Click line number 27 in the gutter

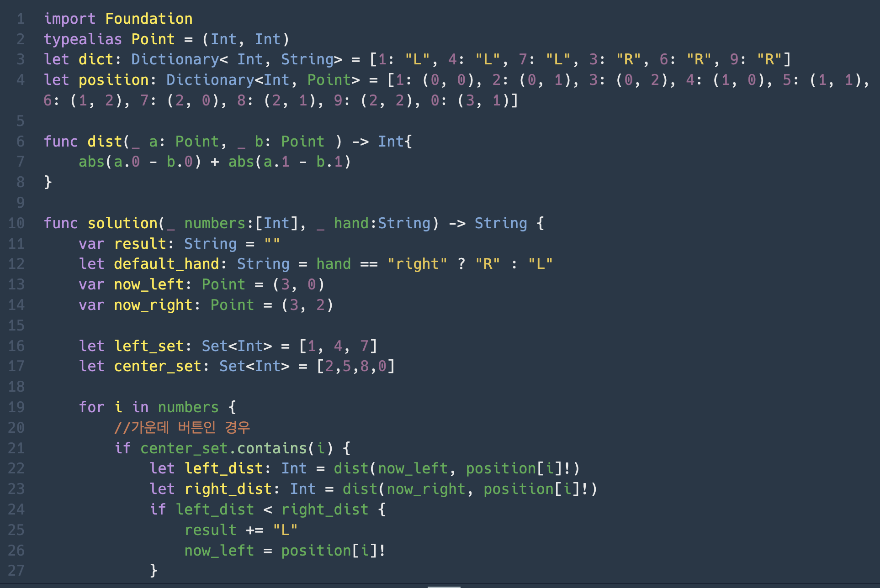click(x=16, y=571)
